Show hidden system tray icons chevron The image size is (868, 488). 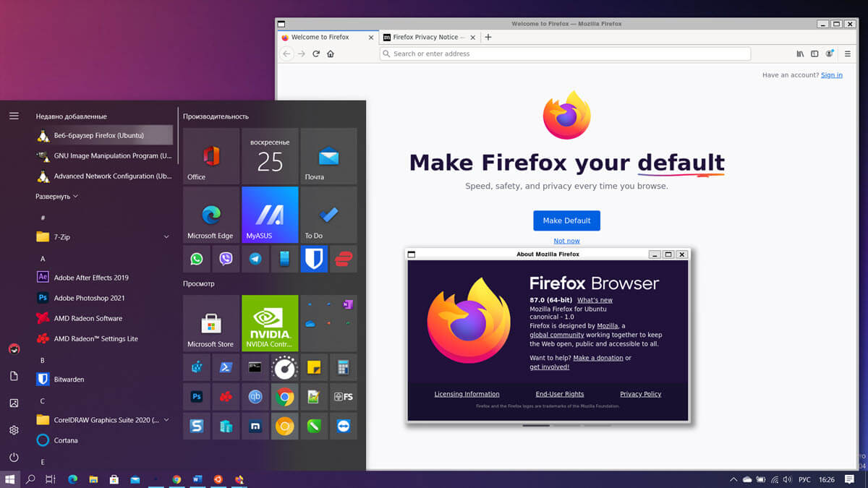click(x=735, y=479)
